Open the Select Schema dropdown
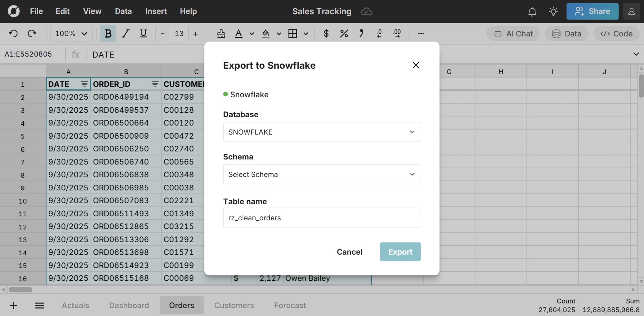This screenshot has width=644, height=316. coord(322,174)
